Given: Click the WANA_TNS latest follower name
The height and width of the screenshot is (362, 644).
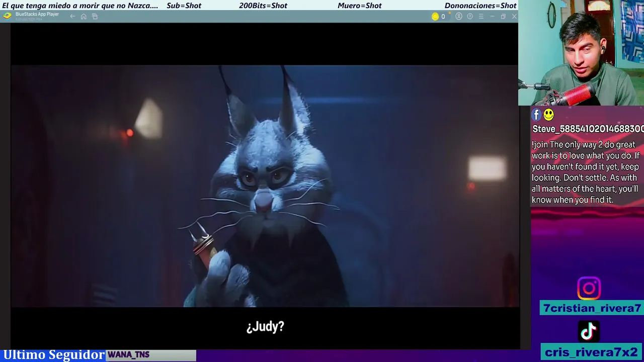Looking at the screenshot, I should 128,355.
